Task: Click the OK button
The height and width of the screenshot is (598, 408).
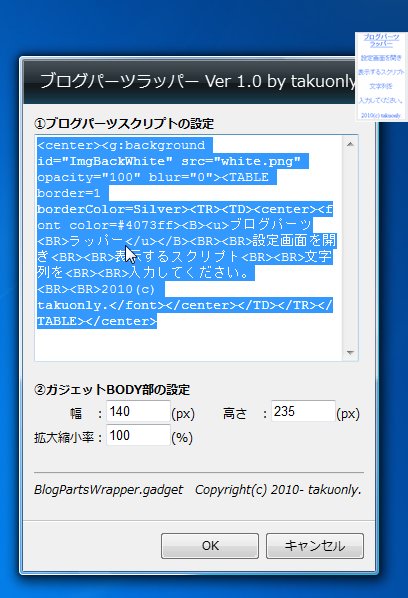Action: 210,546
